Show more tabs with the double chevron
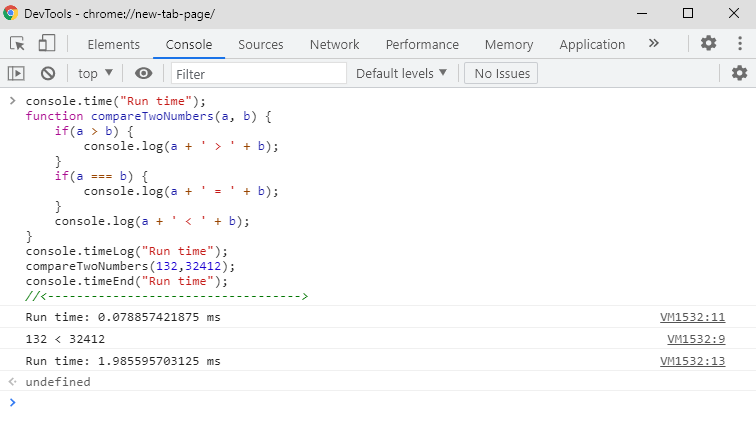 pos(654,44)
